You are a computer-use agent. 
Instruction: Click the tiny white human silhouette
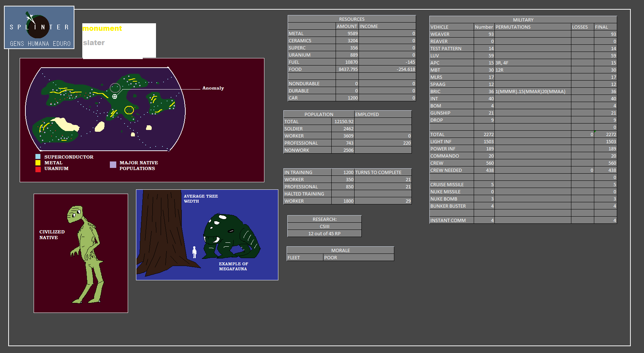(x=194, y=252)
